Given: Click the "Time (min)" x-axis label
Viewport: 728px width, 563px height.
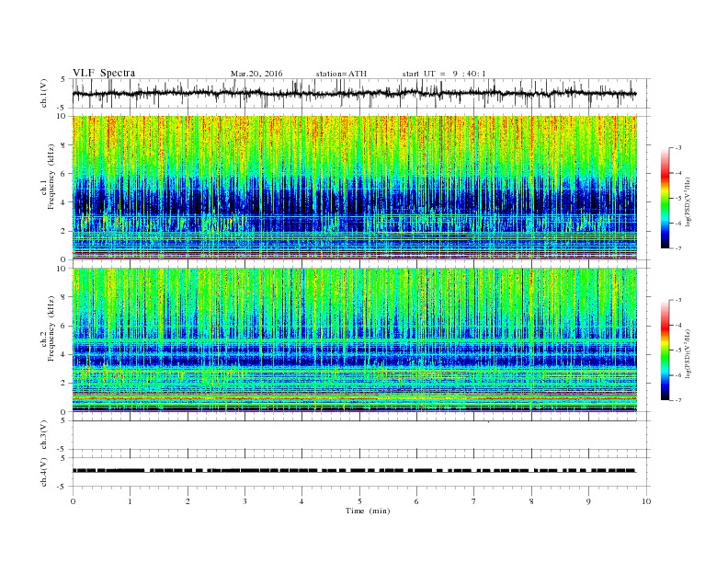Looking at the screenshot, I should 368,511.
